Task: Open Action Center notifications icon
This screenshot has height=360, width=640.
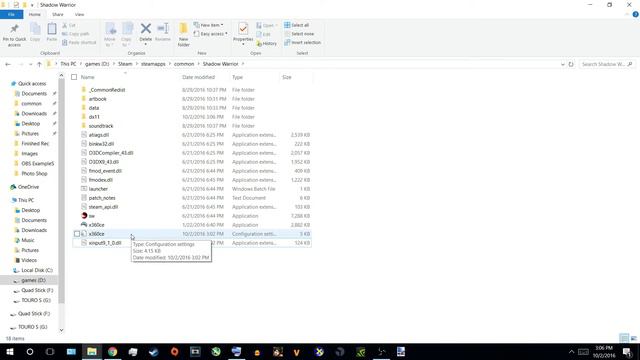Action: pyautogui.click(x=627, y=351)
